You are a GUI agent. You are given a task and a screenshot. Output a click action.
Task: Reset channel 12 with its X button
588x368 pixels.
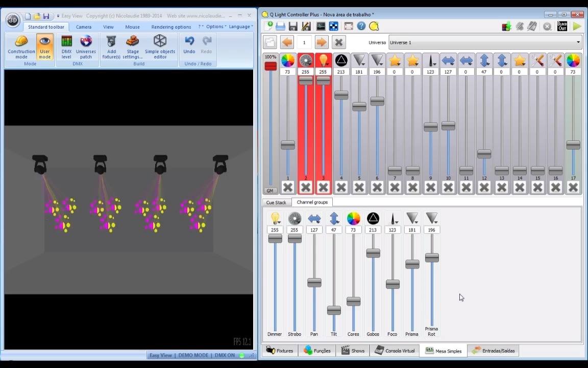484,187
